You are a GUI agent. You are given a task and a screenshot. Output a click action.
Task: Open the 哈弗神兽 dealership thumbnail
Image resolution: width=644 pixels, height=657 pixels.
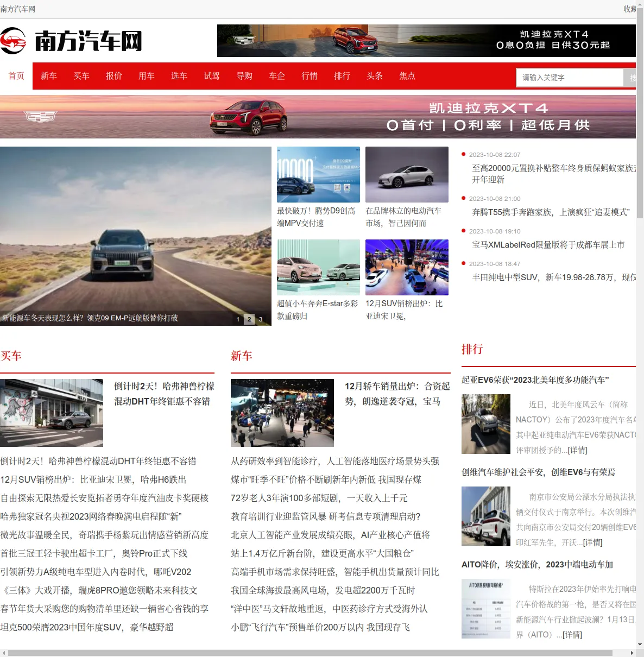[52, 413]
